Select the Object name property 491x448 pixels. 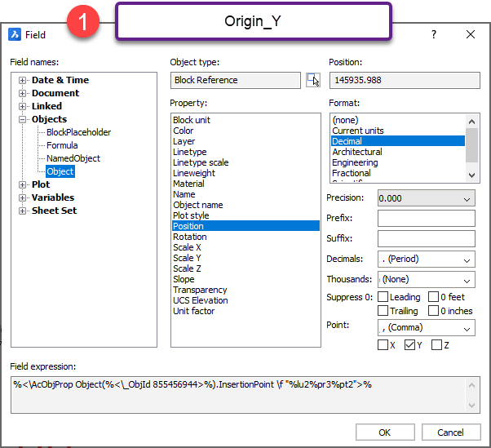coord(245,205)
